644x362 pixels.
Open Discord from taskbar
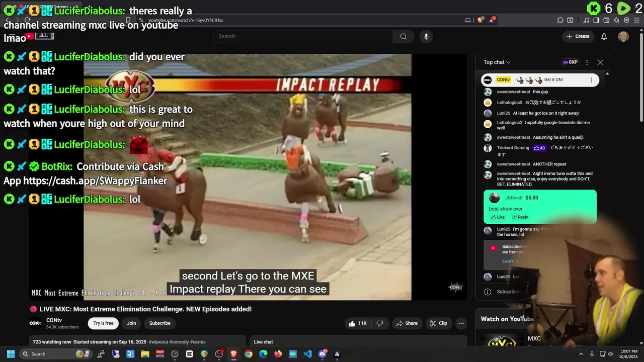pos(323,354)
